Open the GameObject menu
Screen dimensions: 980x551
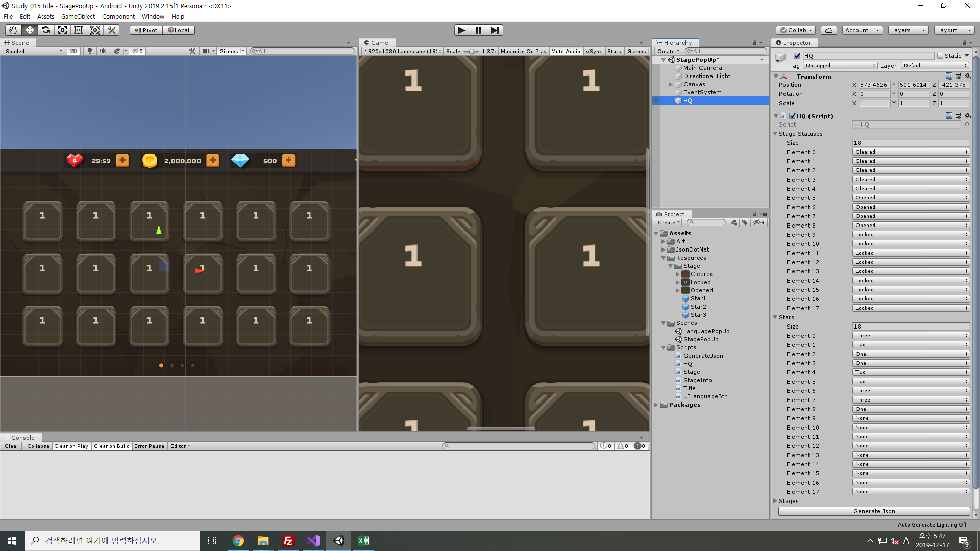pyautogui.click(x=78, y=16)
